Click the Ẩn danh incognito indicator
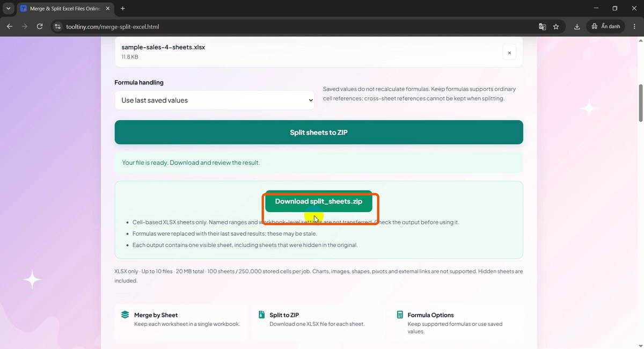Screen dimensions: 644x349 [605, 26]
